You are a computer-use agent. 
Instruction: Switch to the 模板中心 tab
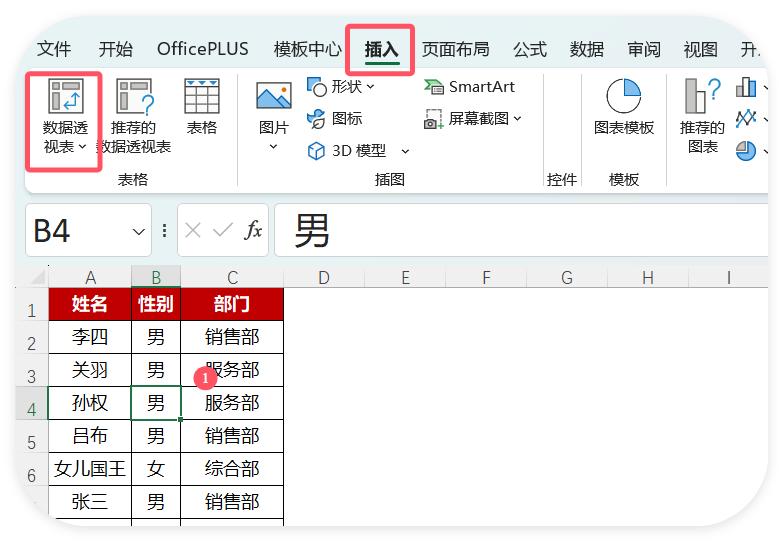(307, 49)
